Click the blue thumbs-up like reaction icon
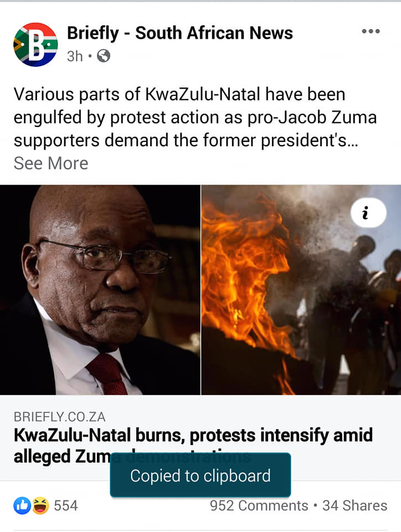This screenshot has width=401, height=532. (22, 505)
